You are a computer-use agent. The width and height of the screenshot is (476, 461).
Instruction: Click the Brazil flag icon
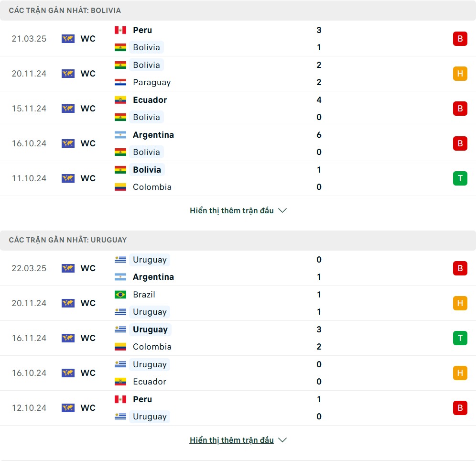click(120, 295)
